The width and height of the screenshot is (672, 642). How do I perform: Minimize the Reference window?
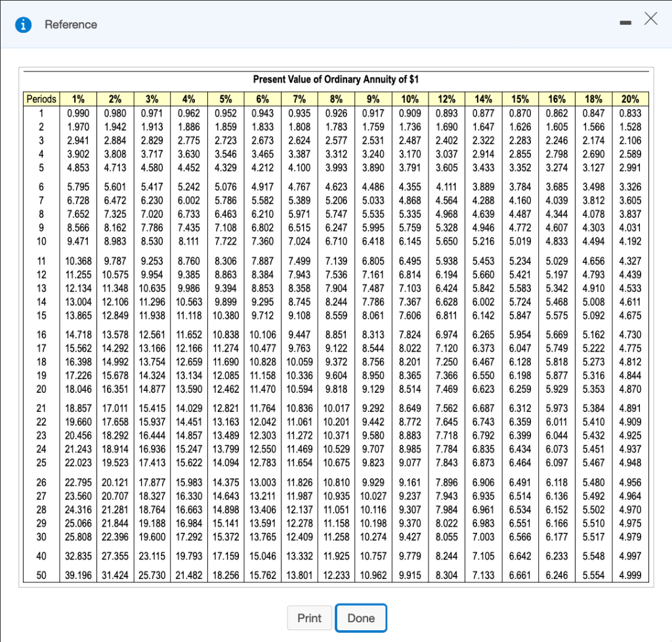(x=627, y=22)
